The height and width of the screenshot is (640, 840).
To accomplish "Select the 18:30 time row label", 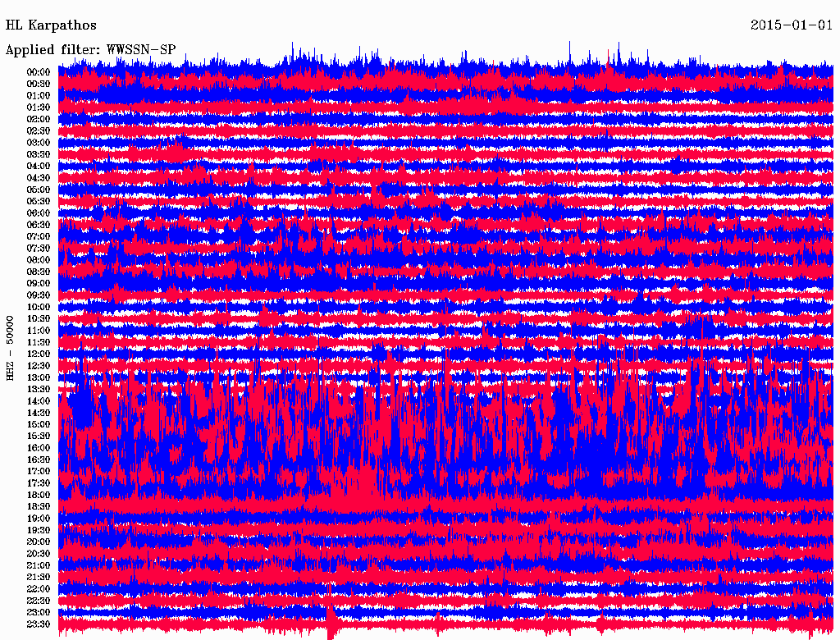I will coord(39,507).
